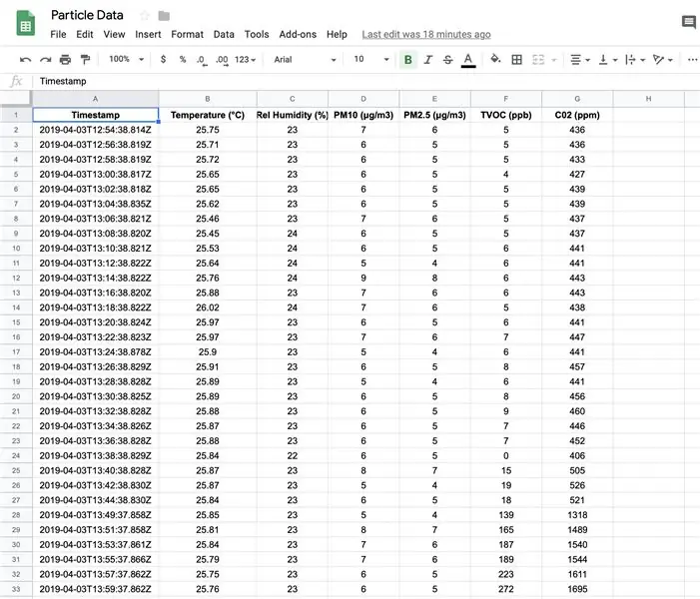Select the C02 (ppm) header cell
The height and width of the screenshot is (599, 700).
pos(577,115)
